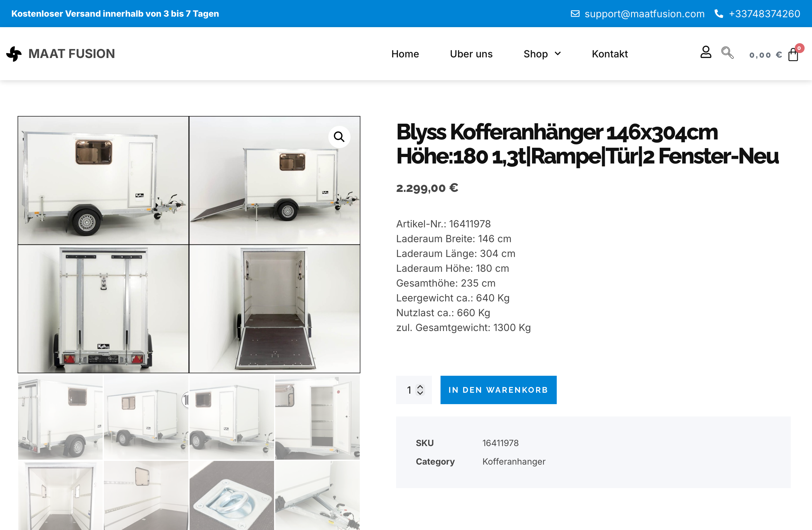This screenshot has height=530, width=812.
Task: Call the +33748374260 phone link
Action: pos(764,14)
